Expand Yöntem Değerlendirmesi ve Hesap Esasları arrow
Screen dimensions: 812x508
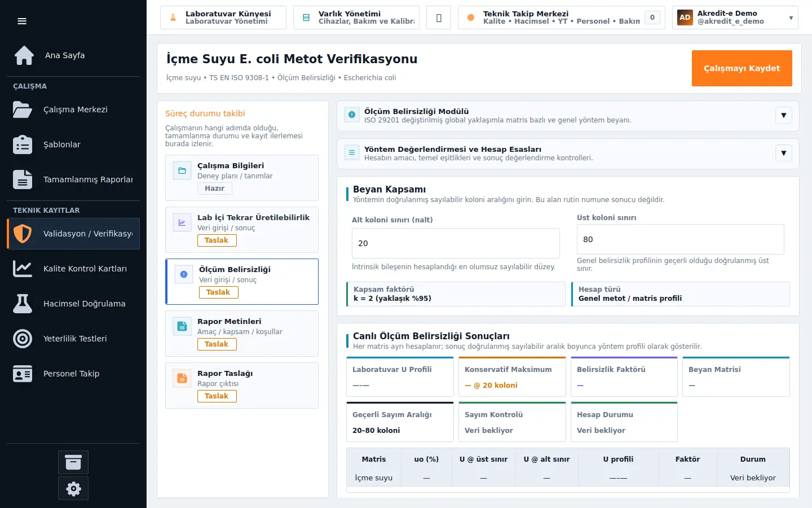tap(784, 153)
